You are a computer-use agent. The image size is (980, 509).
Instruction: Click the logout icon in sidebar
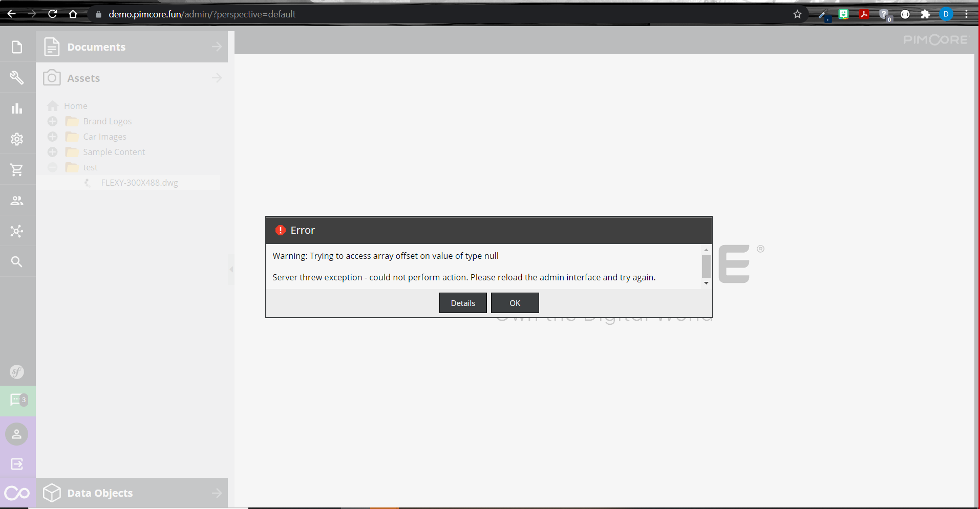pos(17,464)
